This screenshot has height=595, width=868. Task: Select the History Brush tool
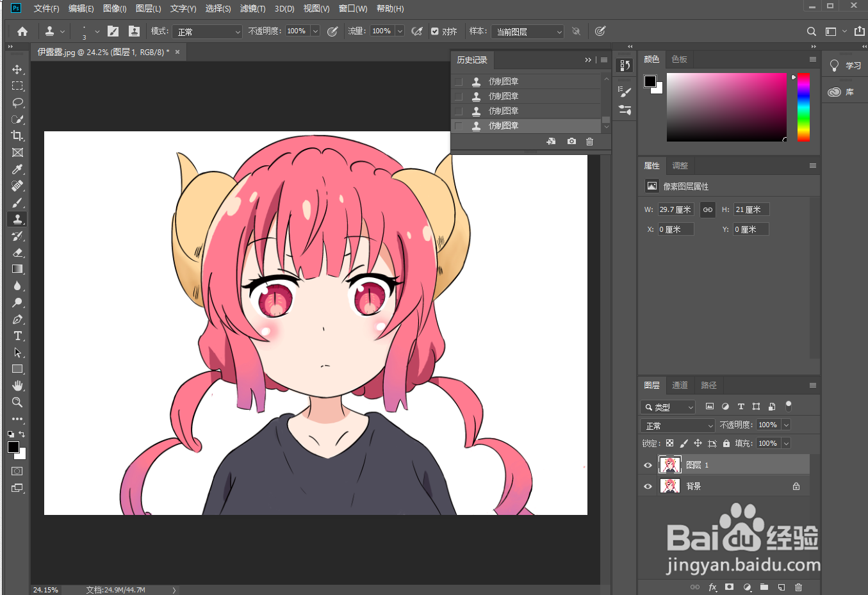click(x=17, y=236)
